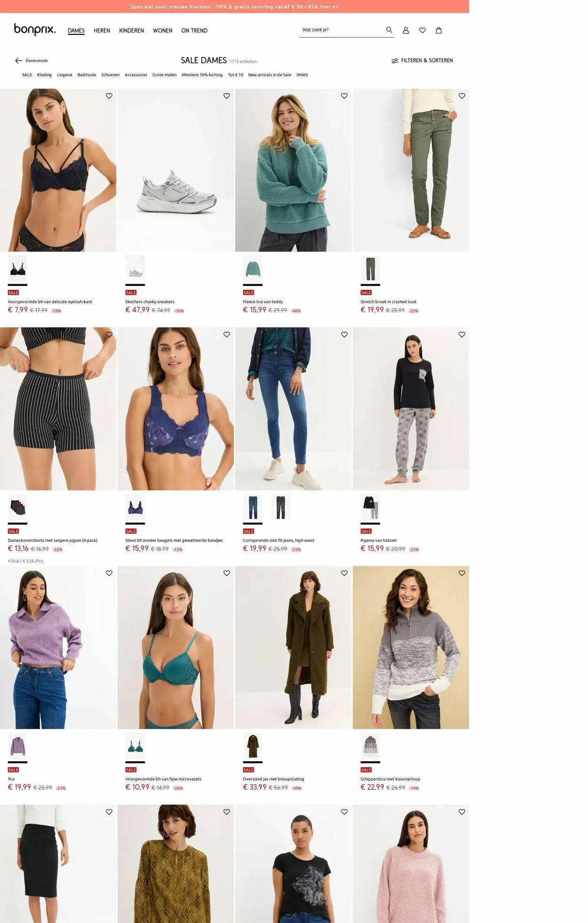This screenshot has width=588, height=923.
Task: Open the Grote maten category
Action: (x=165, y=75)
